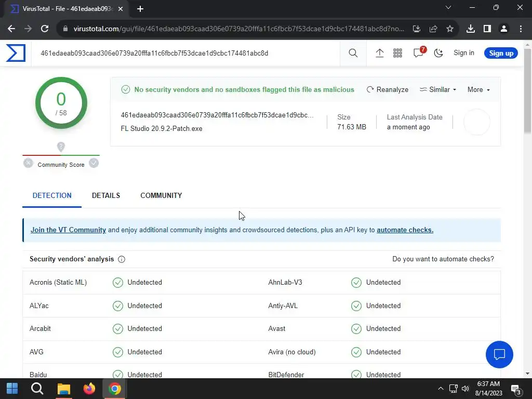
Task: Toggle the Chrome side panel icon
Action: coord(487,29)
